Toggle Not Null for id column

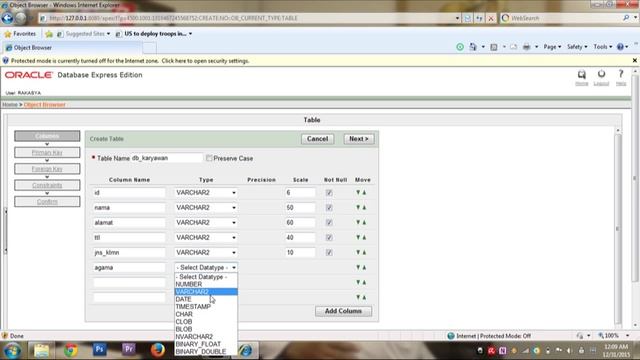click(329, 193)
